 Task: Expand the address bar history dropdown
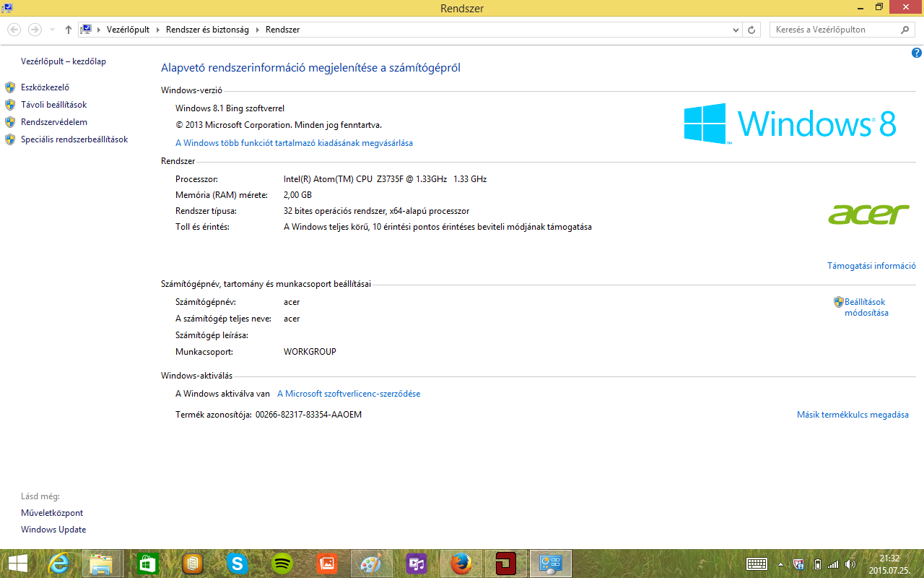coord(736,30)
